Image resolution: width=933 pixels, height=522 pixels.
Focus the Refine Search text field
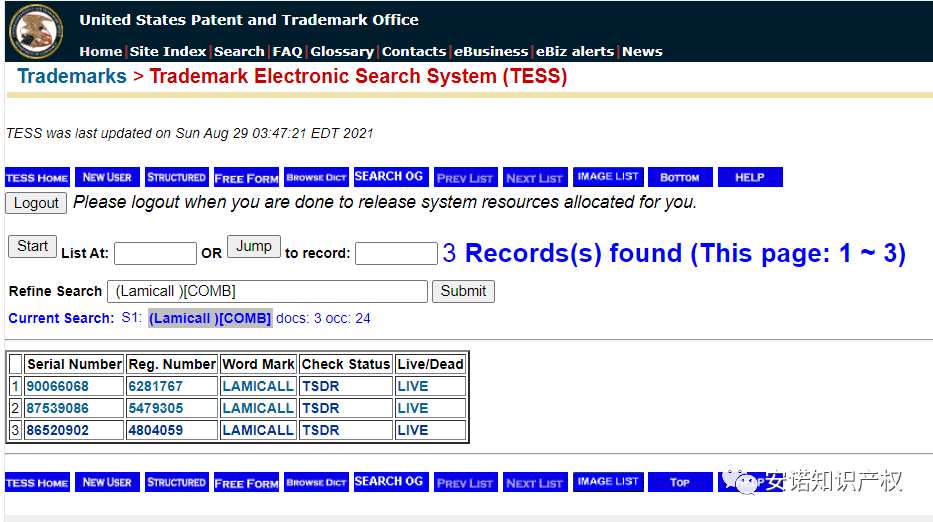(267, 291)
